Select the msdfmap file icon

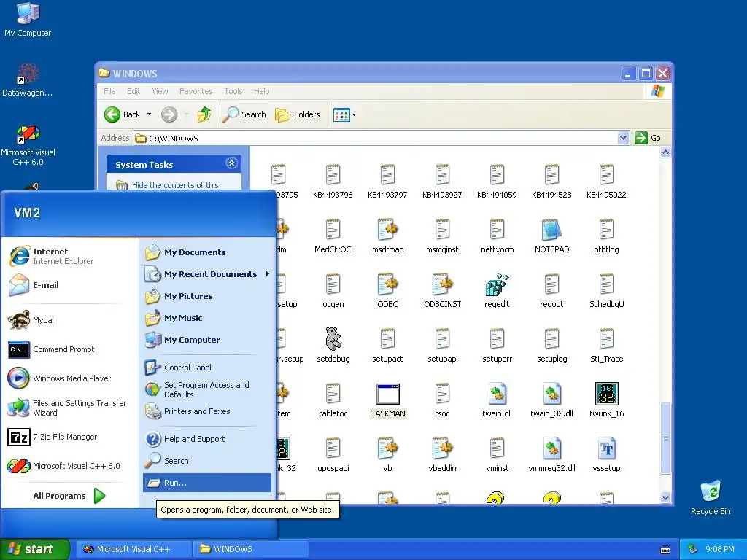388,230
